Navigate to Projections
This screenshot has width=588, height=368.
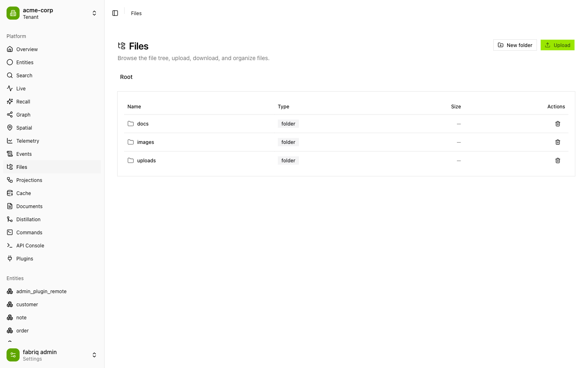tap(52, 180)
